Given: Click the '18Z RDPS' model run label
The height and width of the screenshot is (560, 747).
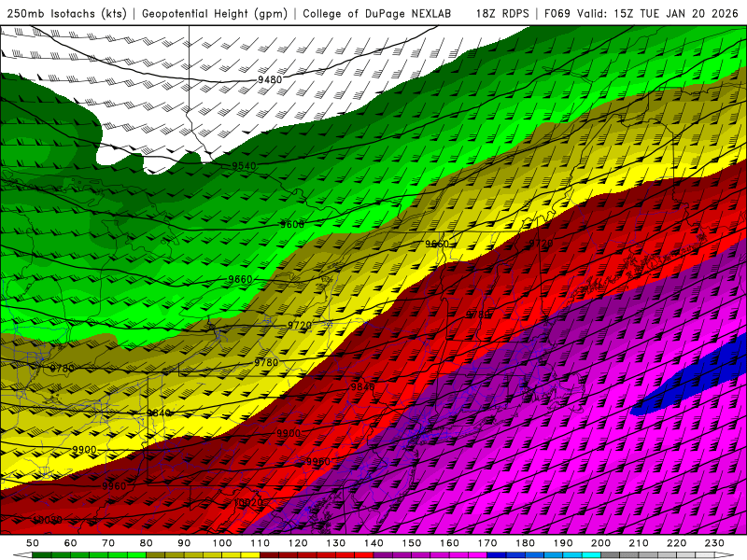Looking at the screenshot, I should (x=502, y=13).
